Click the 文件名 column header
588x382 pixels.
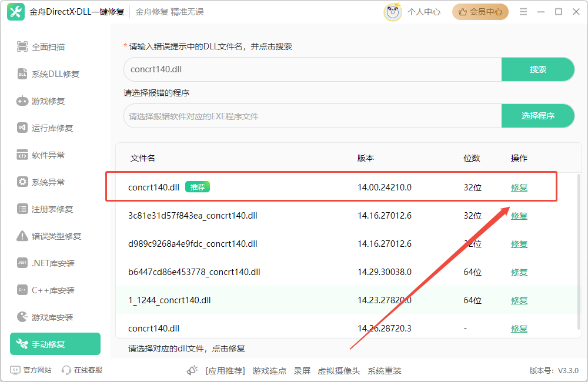[x=143, y=158]
